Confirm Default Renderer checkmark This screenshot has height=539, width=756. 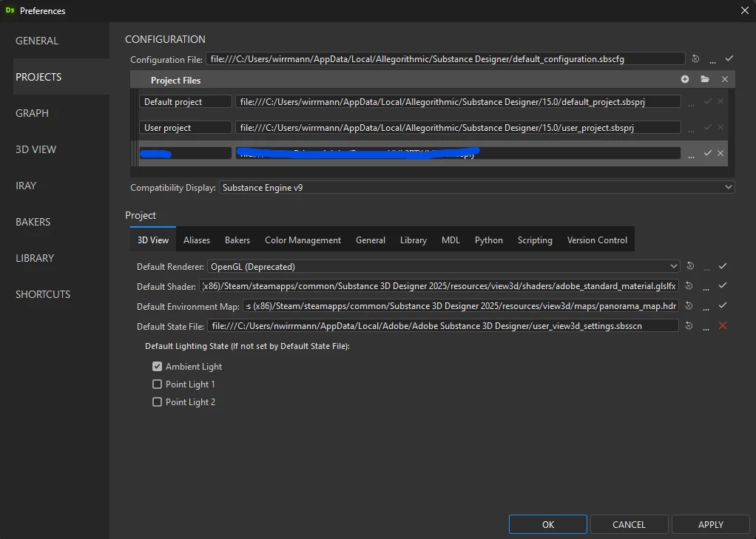pyautogui.click(x=722, y=265)
